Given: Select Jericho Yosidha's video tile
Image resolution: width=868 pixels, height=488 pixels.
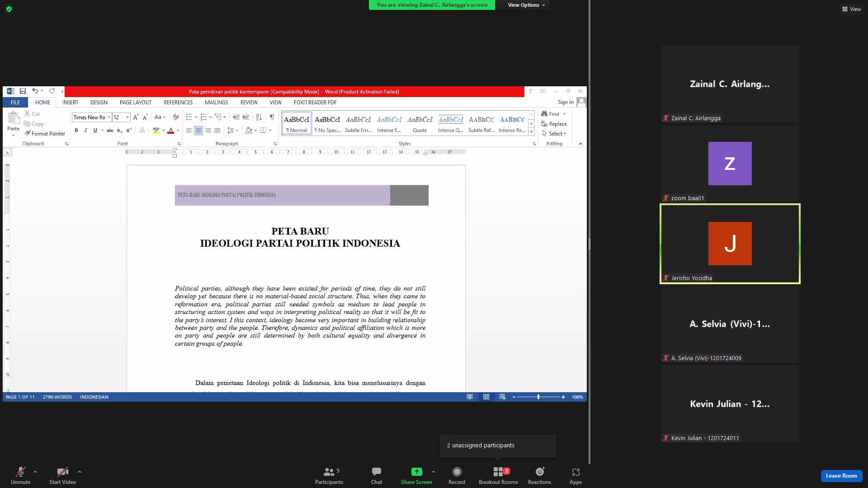Looking at the screenshot, I should click(730, 244).
